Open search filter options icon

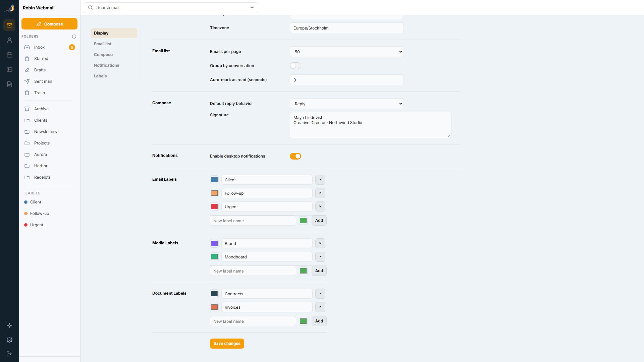coord(252,8)
